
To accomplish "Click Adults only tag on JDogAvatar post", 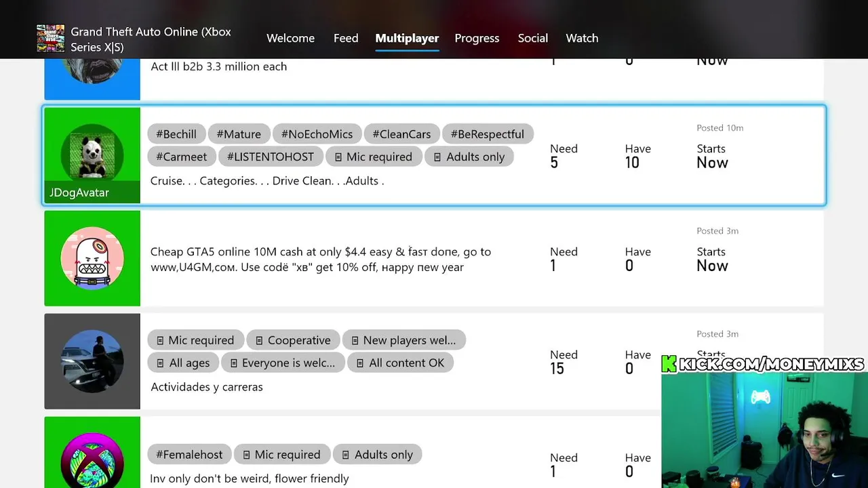I will pyautogui.click(x=469, y=157).
